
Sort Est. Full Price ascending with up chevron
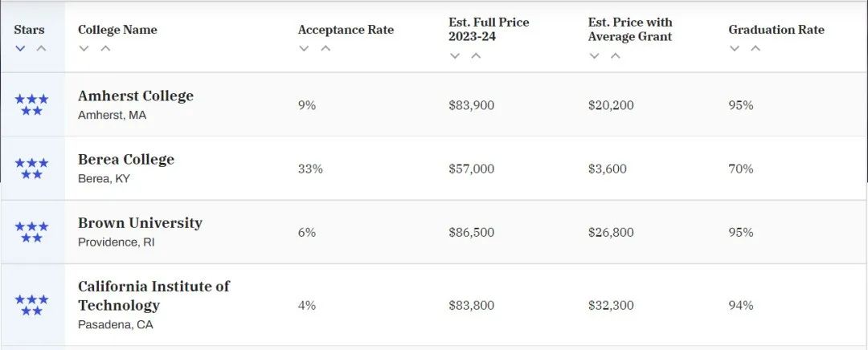(476, 56)
